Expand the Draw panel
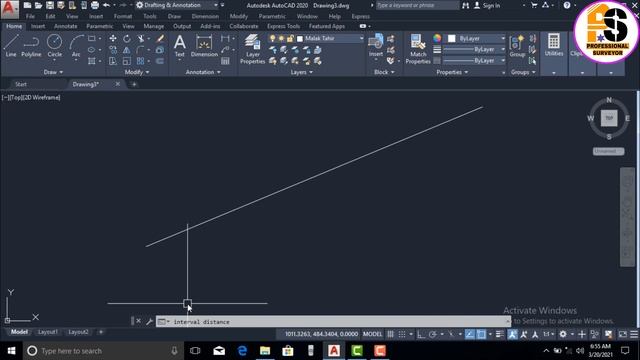Viewport: 640px width, 360px height. coord(53,72)
